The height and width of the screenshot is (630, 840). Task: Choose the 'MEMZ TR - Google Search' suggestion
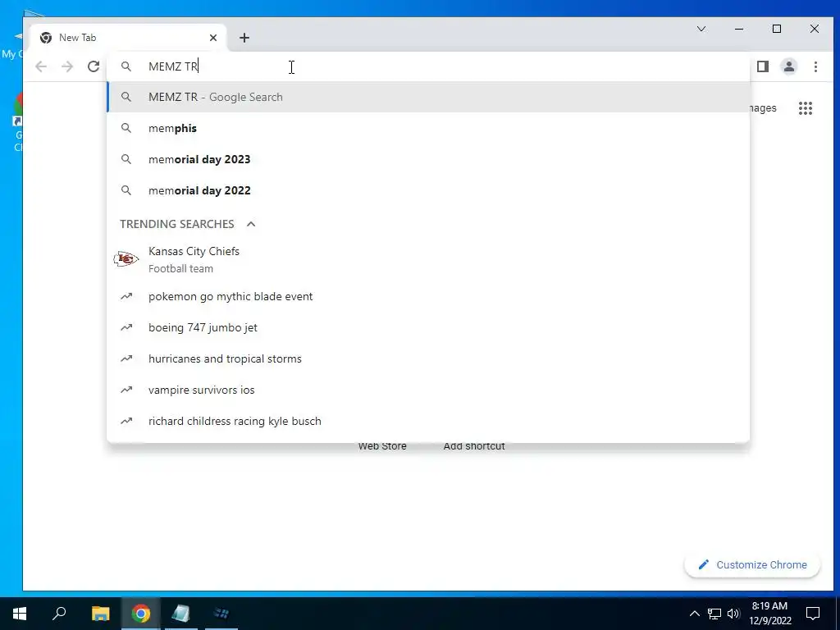tap(428, 97)
